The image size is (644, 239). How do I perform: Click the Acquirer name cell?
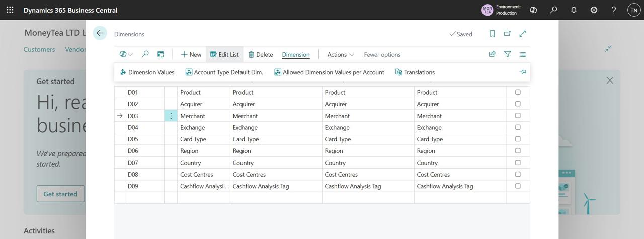[204, 104]
